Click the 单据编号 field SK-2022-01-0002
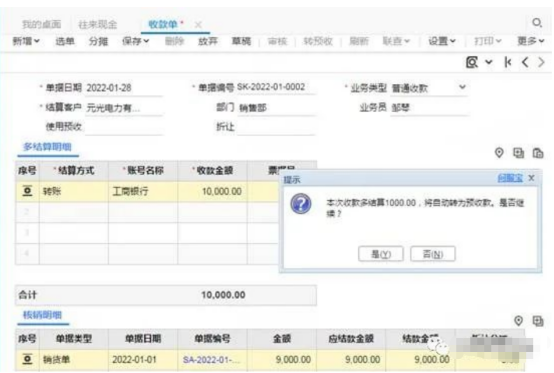 (x=276, y=87)
